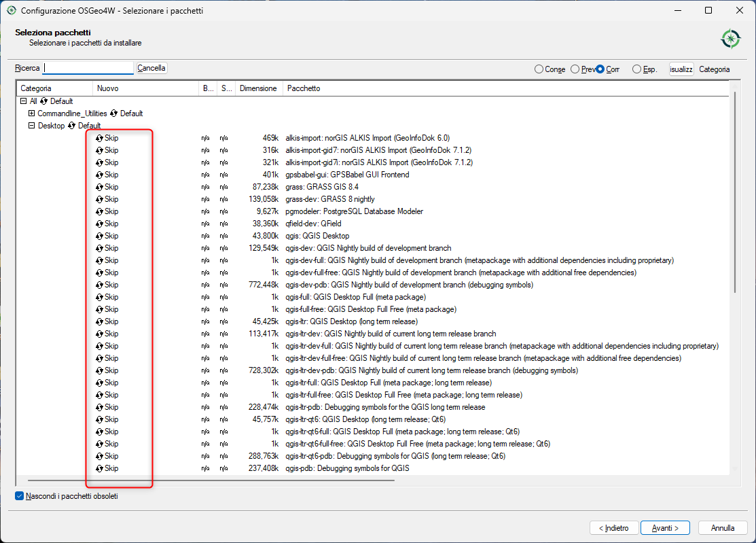
Task: Click qgis-dev-full-free package description
Action: [461, 273]
